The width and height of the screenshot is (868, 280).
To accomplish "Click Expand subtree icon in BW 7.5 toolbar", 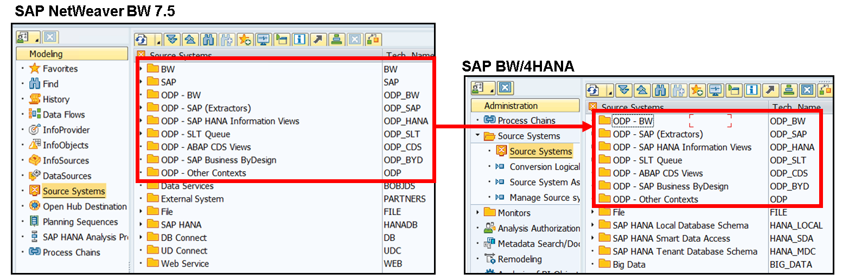I will (172, 40).
